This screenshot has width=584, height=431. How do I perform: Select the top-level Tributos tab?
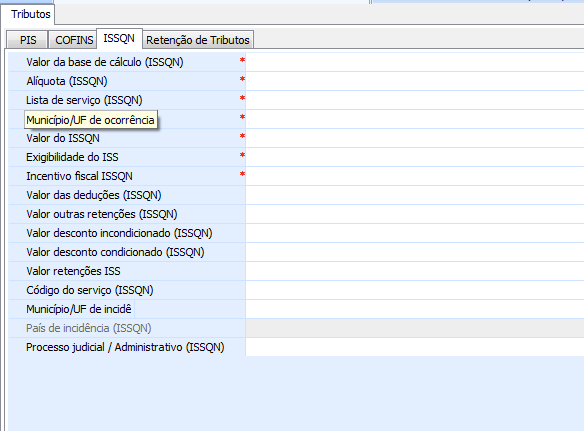click(x=30, y=14)
